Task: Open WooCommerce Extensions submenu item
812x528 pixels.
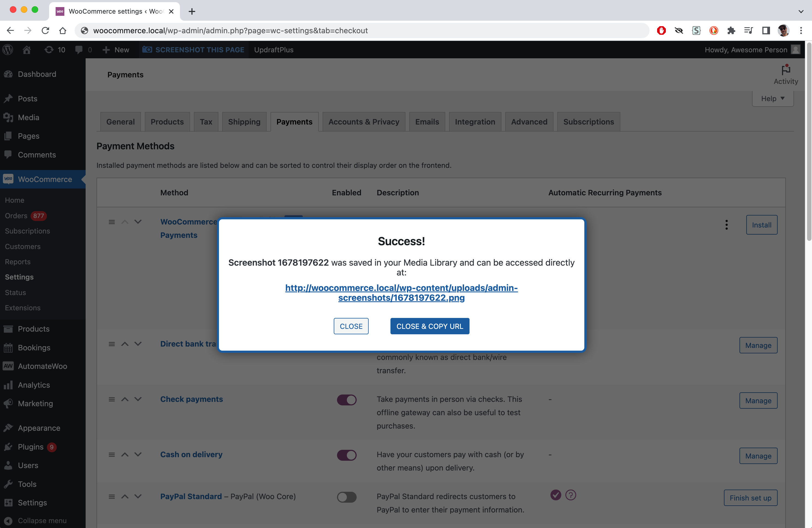Action: 23,308
